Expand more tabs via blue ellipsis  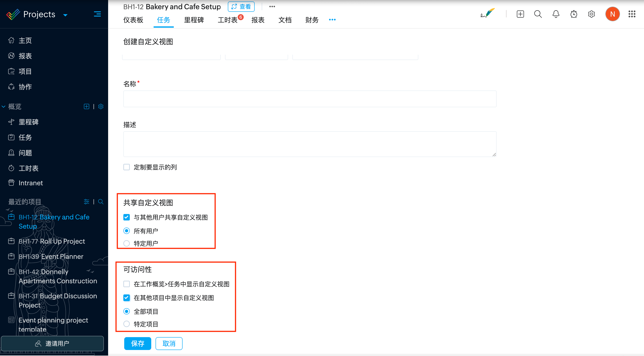pyautogui.click(x=332, y=20)
